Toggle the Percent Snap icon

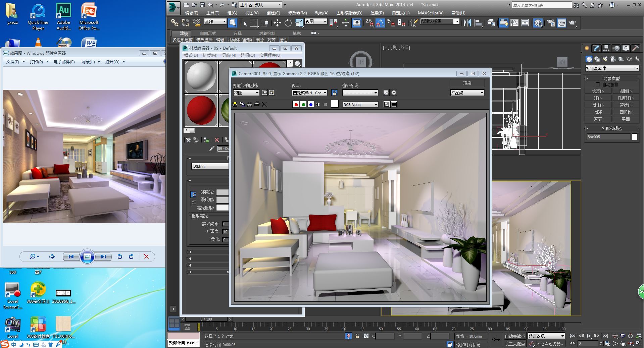(x=391, y=23)
